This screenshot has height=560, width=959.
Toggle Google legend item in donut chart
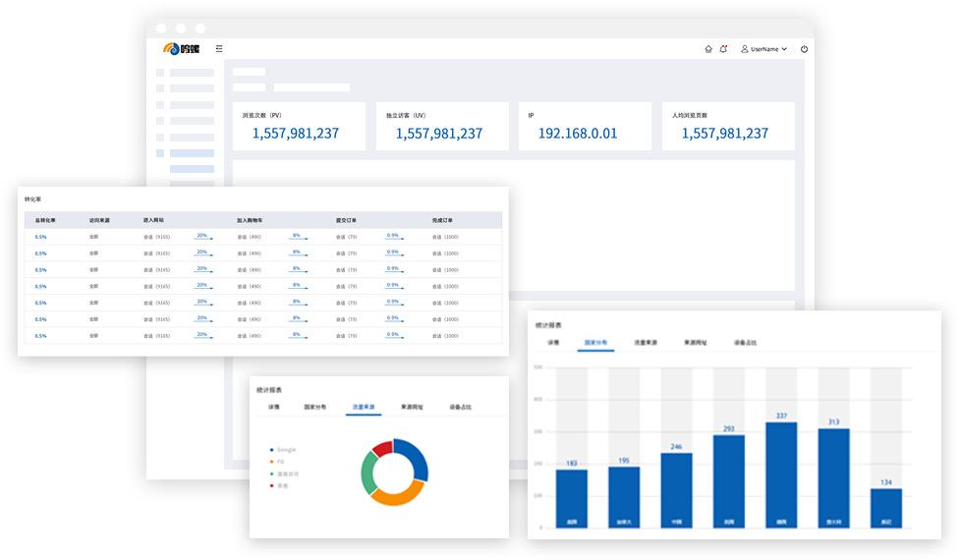tap(285, 449)
